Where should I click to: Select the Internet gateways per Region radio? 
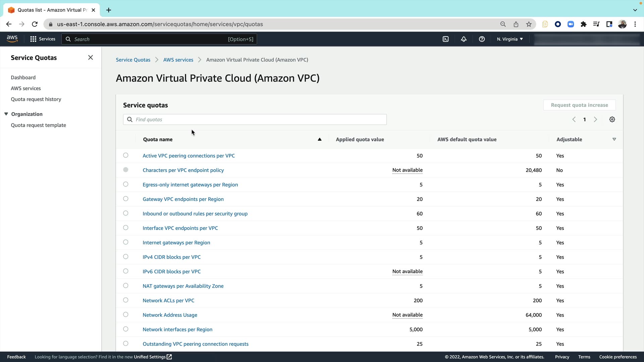126,242
